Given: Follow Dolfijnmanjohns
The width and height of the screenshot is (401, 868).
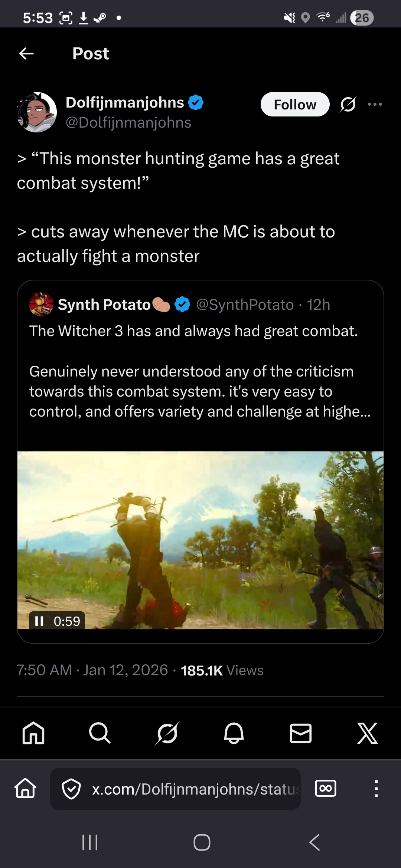Looking at the screenshot, I should coord(295,104).
